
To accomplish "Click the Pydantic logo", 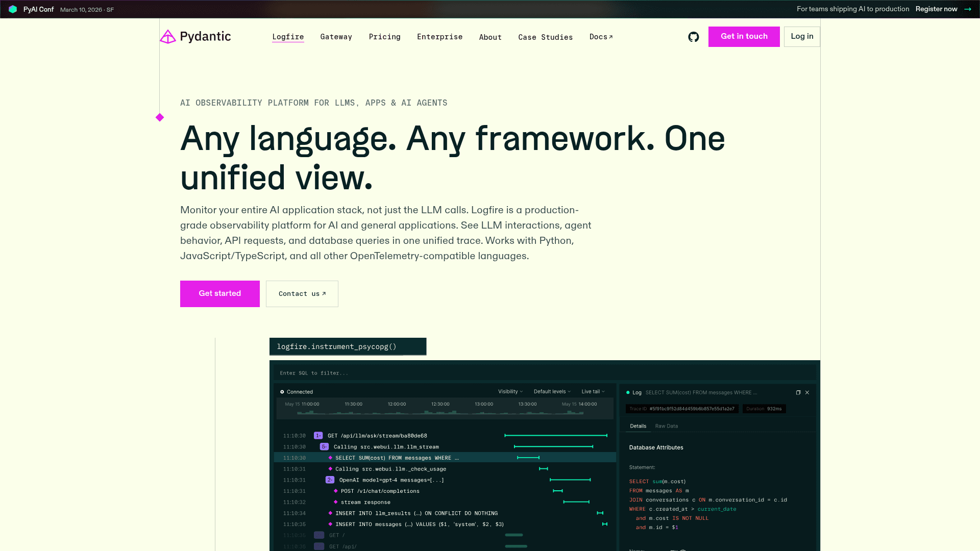I will pos(195,37).
